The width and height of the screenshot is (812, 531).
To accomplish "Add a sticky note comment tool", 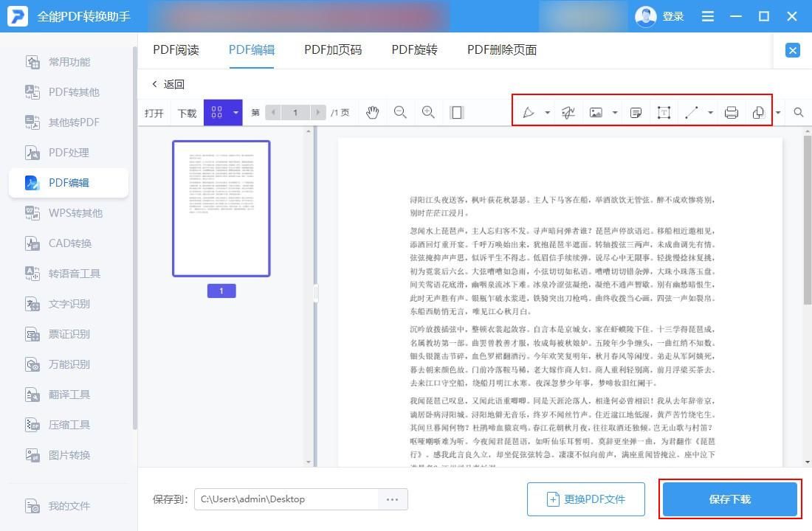I will [636, 112].
